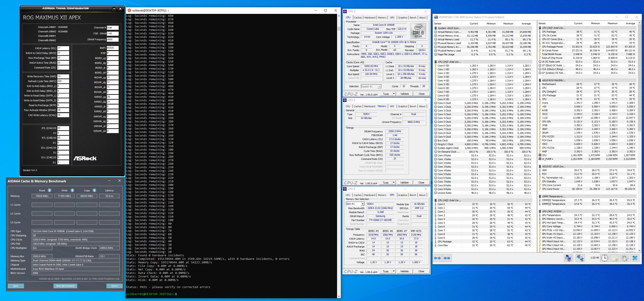Open Slot #1 memory slot dropdown
644x301 pixels.
pos(363,204)
